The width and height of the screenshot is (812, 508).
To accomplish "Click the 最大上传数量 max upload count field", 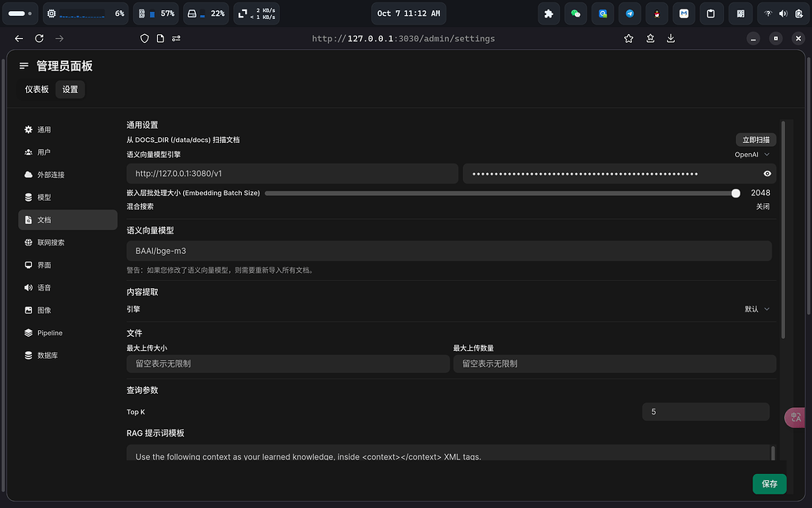I will click(615, 364).
